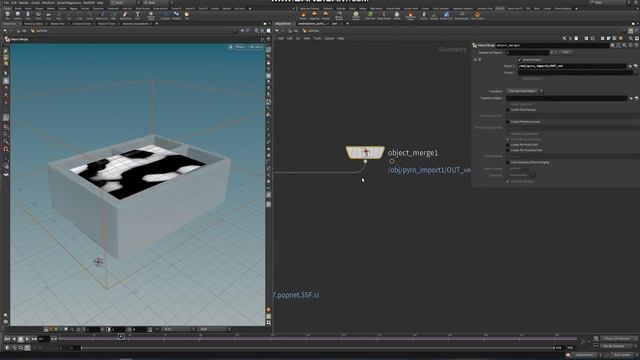Click the timeline current frame marker
640x360 pixels.
point(121,337)
